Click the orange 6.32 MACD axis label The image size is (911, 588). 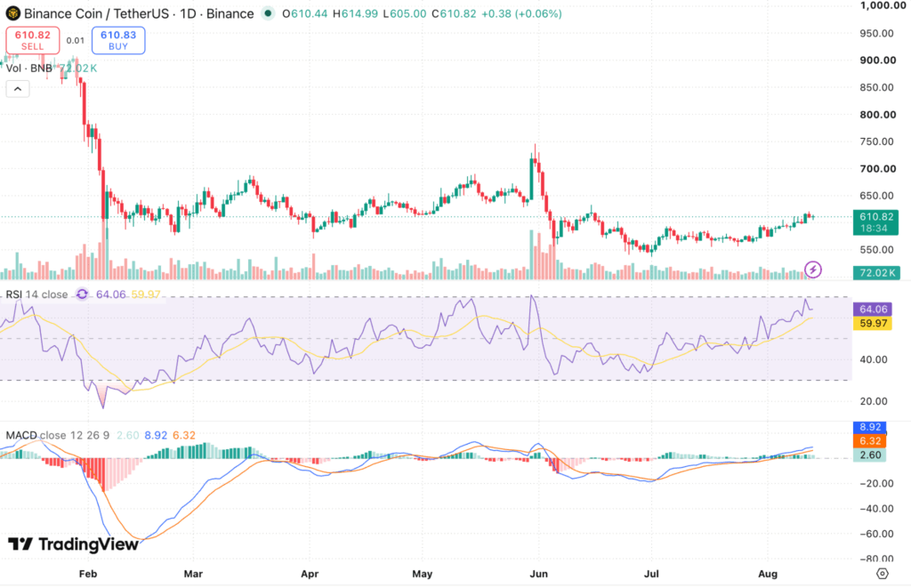click(x=870, y=441)
